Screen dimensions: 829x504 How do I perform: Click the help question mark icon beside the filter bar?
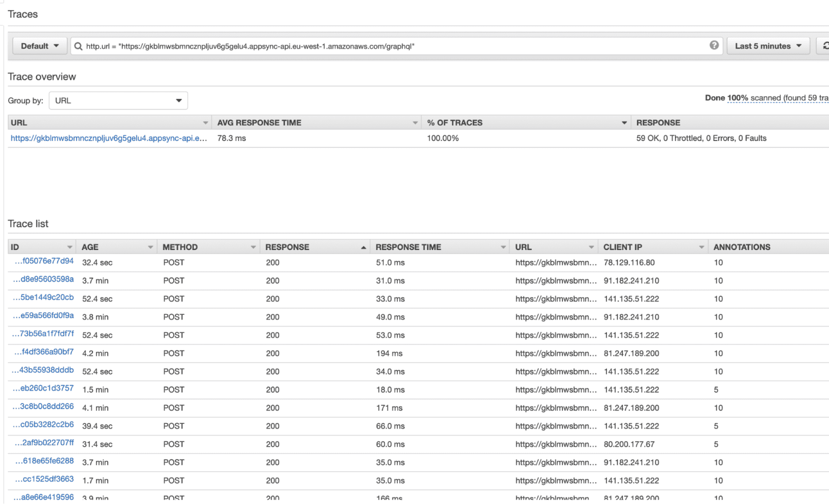[714, 46]
